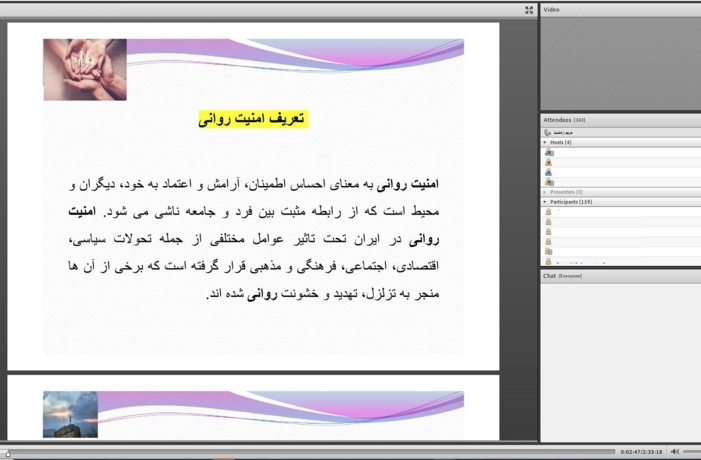
Task: Click the slide line starting امنیت روانی به معنای
Action: pos(254,184)
